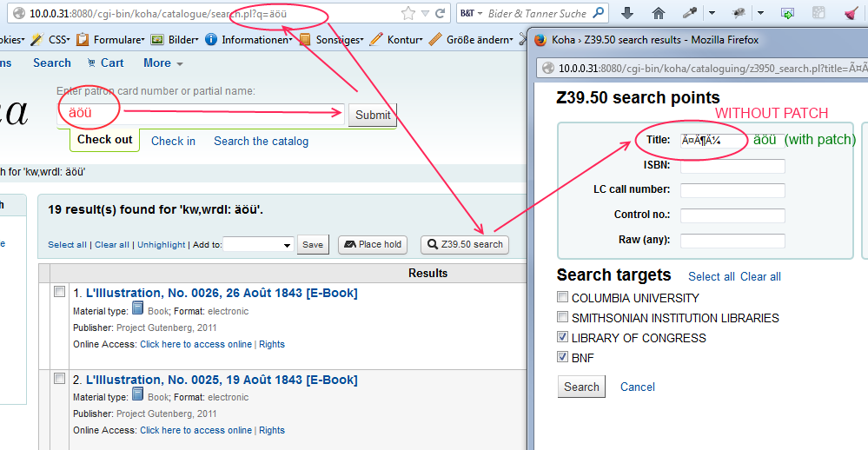Click the Place hold button
The width and height of the screenshot is (868, 450).
372,245
